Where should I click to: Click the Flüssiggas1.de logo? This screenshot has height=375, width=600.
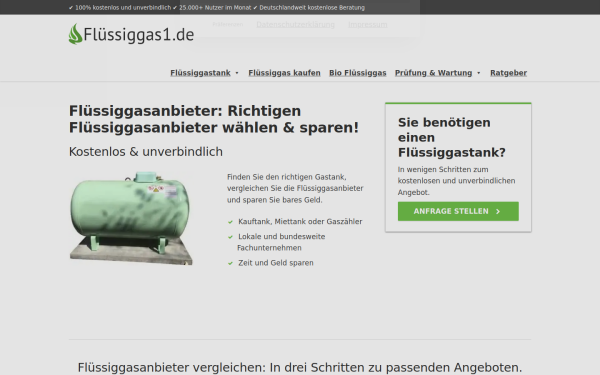(131, 34)
